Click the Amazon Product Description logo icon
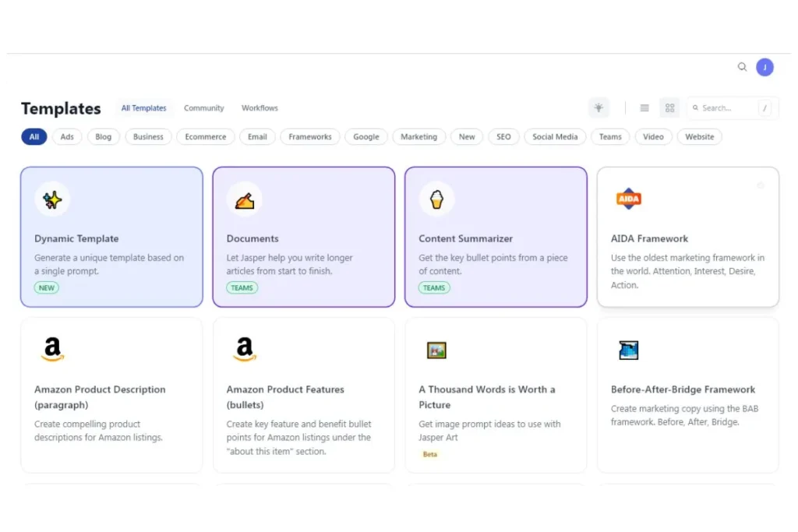Viewport: 798px width, 532px height. [x=52, y=349]
